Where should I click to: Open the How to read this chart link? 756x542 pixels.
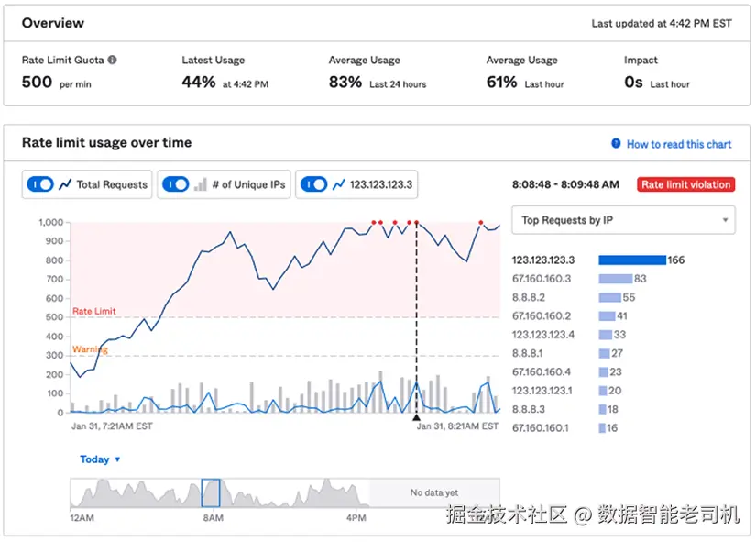679,144
